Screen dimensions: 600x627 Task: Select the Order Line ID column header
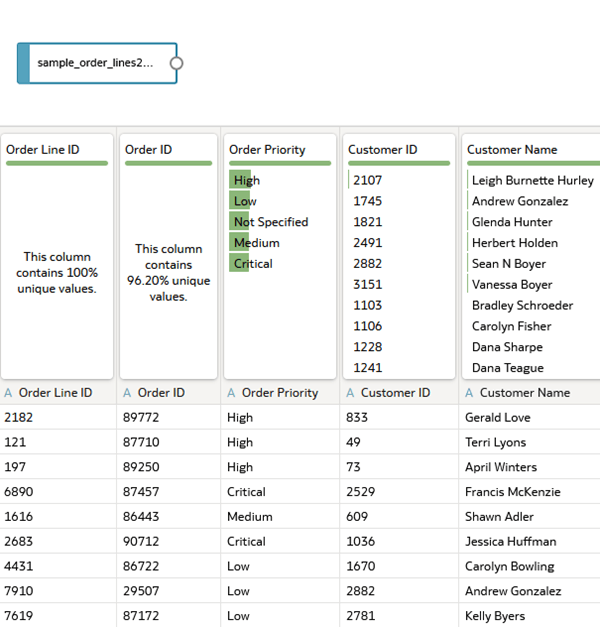tap(58, 393)
